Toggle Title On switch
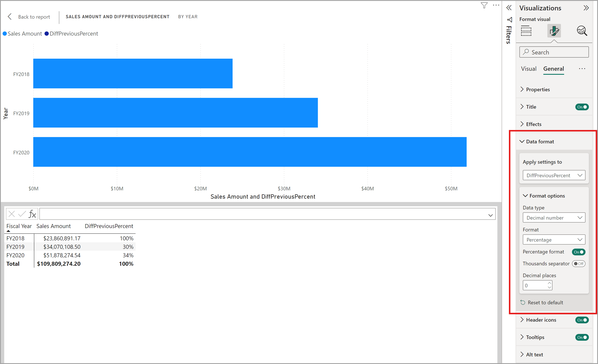The width and height of the screenshot is (598, 364). (x=582, y=106)
